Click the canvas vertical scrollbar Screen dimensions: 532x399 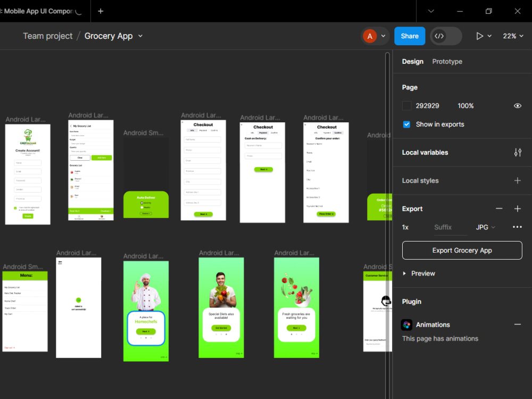tap(387, 224)
